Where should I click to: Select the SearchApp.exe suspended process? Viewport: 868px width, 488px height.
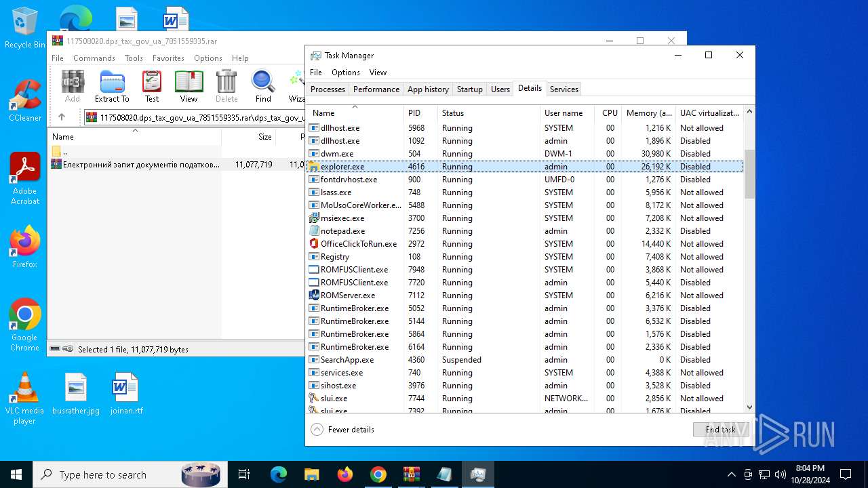[x=526, y=360]
